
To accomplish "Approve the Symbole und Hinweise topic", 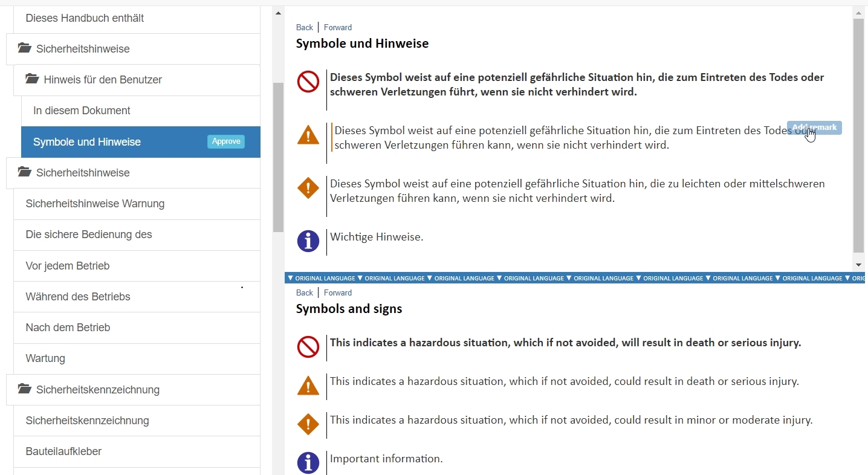I will click(226, 141).
